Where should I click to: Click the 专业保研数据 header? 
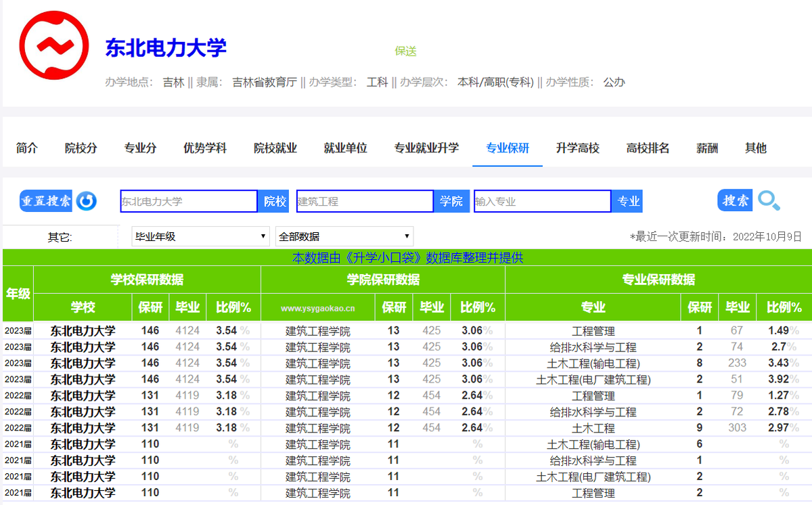[658, 280]
